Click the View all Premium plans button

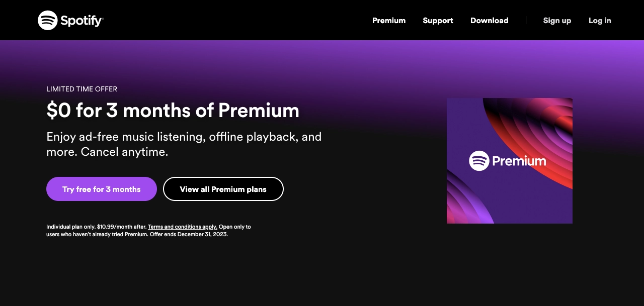(x=223, y=189)
